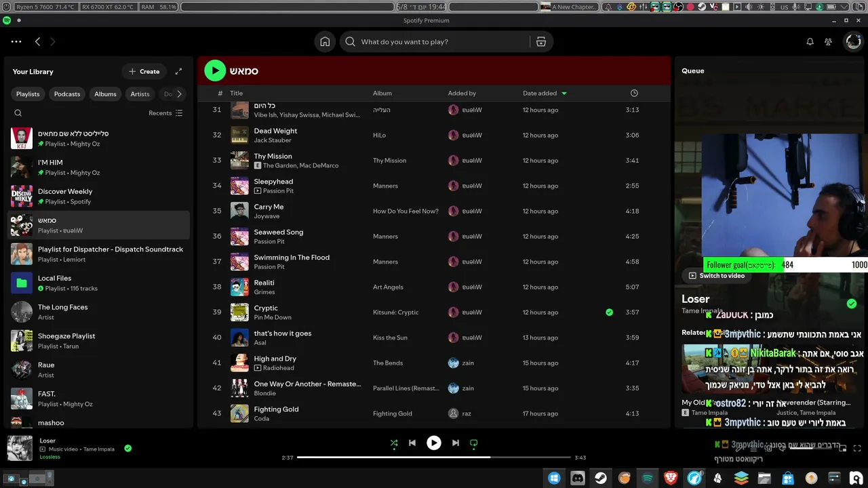Filter library by Podcasts
Screen dimensions: 868x488
[67, 94]
